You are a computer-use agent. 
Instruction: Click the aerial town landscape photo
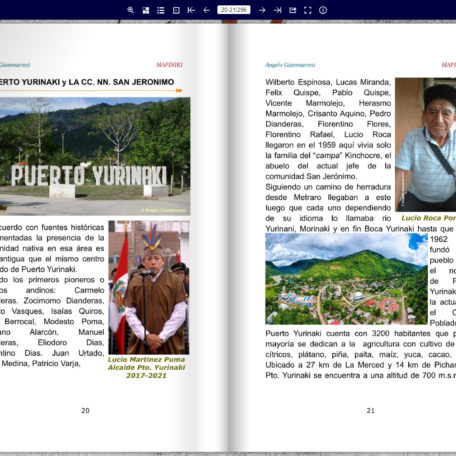[x=346, y=279]
